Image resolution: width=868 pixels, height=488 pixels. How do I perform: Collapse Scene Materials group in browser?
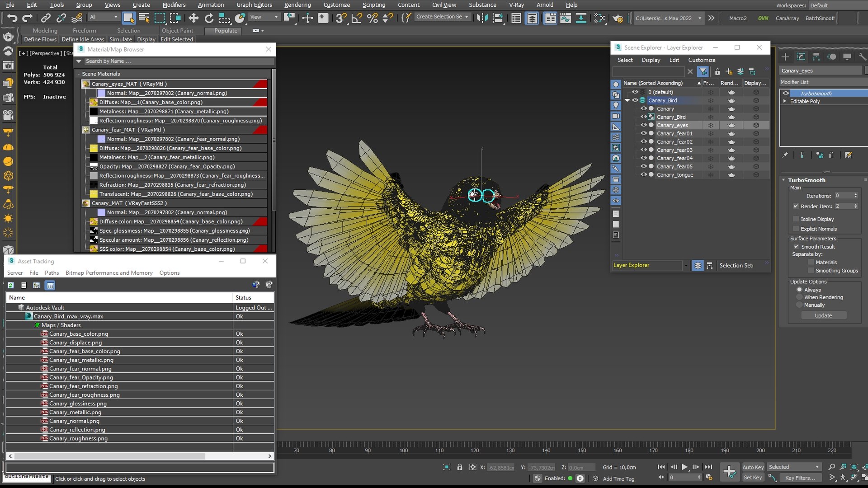tap(79, 74)
